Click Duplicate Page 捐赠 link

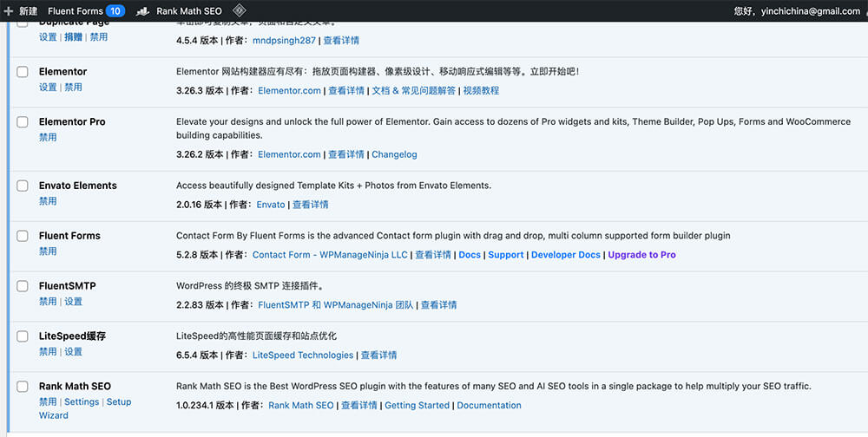point(73,37)
